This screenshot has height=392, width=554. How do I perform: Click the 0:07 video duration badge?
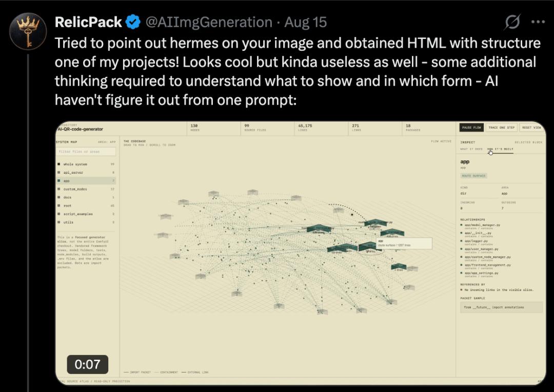click(88, 364)
